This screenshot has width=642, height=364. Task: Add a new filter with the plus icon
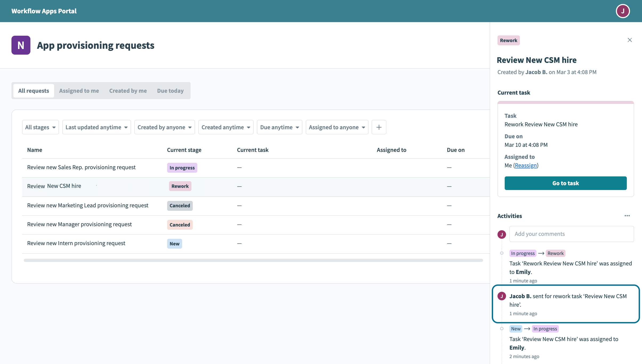coord(379,127)
